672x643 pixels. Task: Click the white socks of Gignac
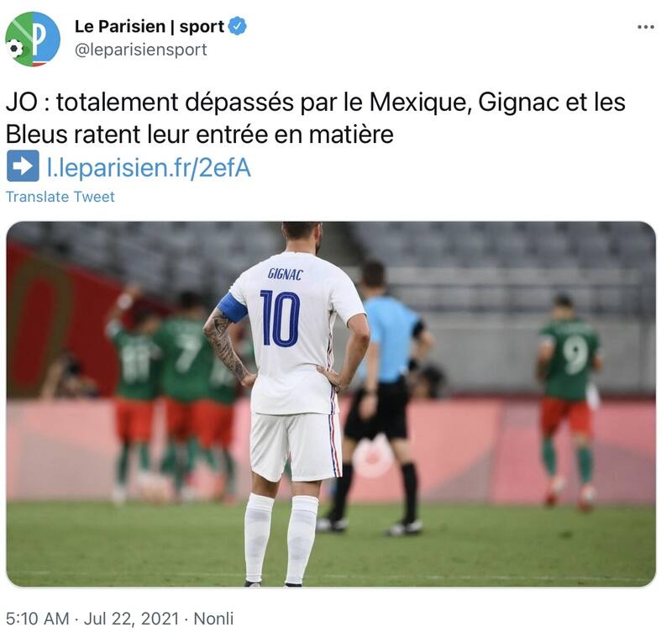pyautogui.click(x=281, y=539)
